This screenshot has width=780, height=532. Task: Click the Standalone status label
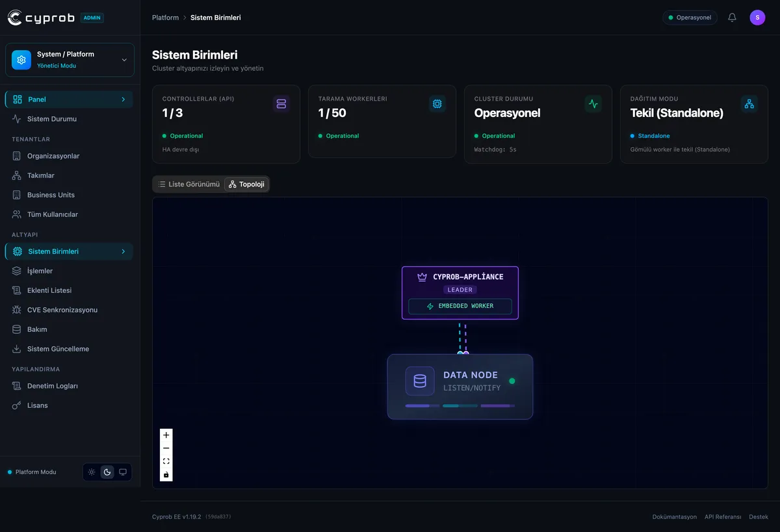tap(654, 136)
